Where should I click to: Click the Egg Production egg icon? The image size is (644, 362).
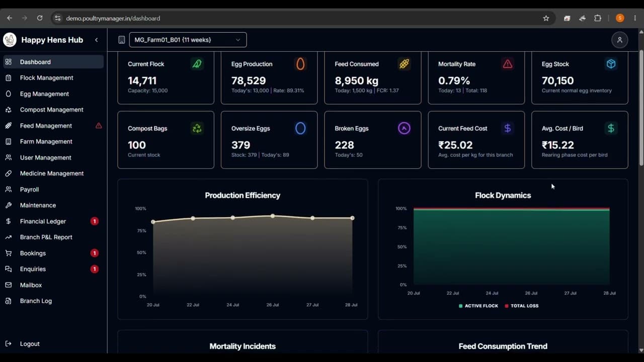(x=300, y=64)
